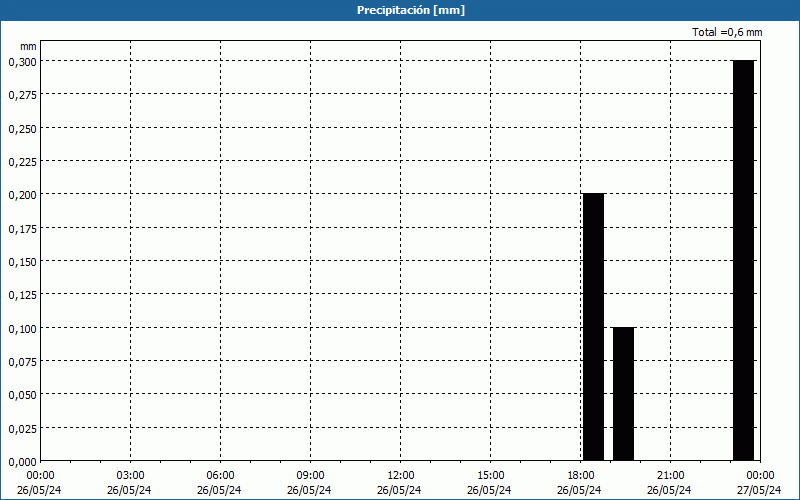Click the 0,125 y-axis label
Image resolution: width=800 pixels, height=500 pixels.
tap(22, 295)
